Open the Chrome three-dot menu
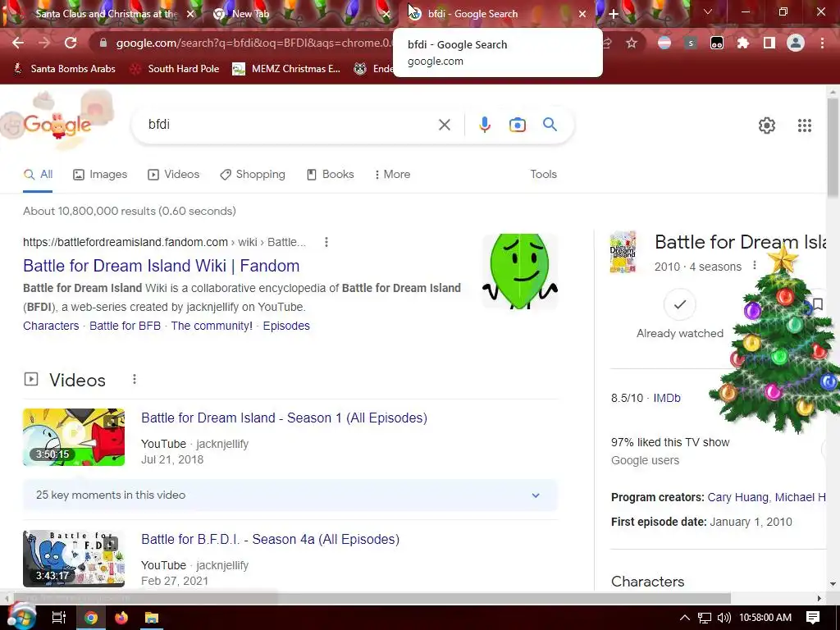 (822, 43)
